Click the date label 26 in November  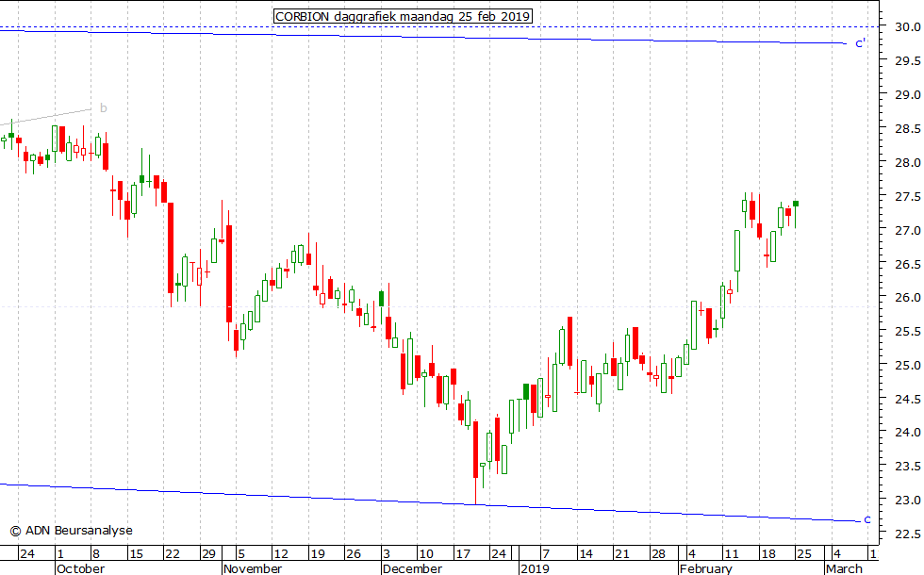click(353, 554)
